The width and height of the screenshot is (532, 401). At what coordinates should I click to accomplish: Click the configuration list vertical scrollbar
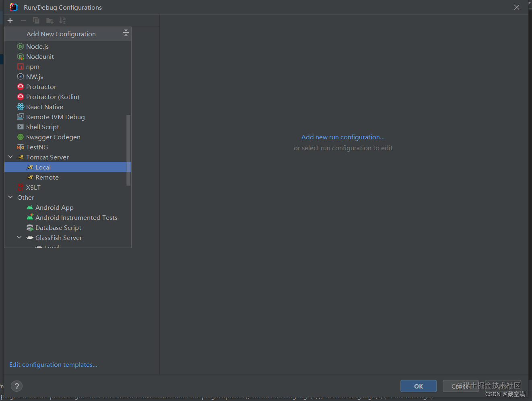pyautogui.click(x=128, y=150)
